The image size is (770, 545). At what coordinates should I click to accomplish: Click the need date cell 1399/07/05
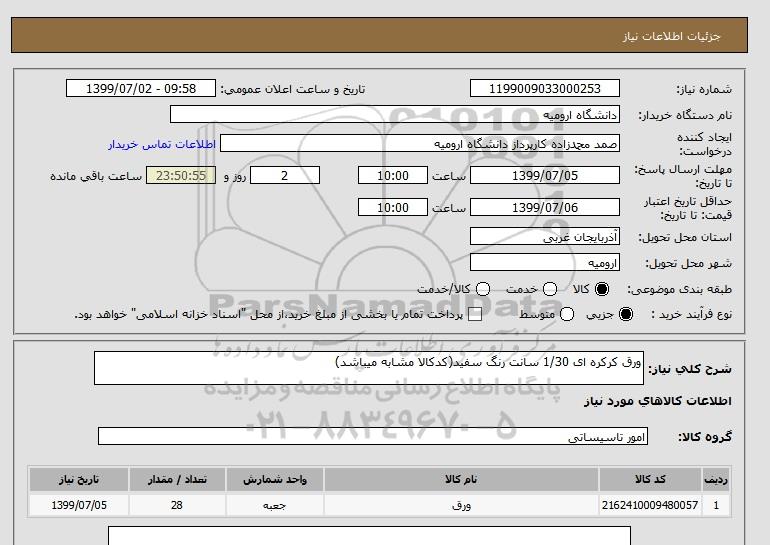coord(79,505)
